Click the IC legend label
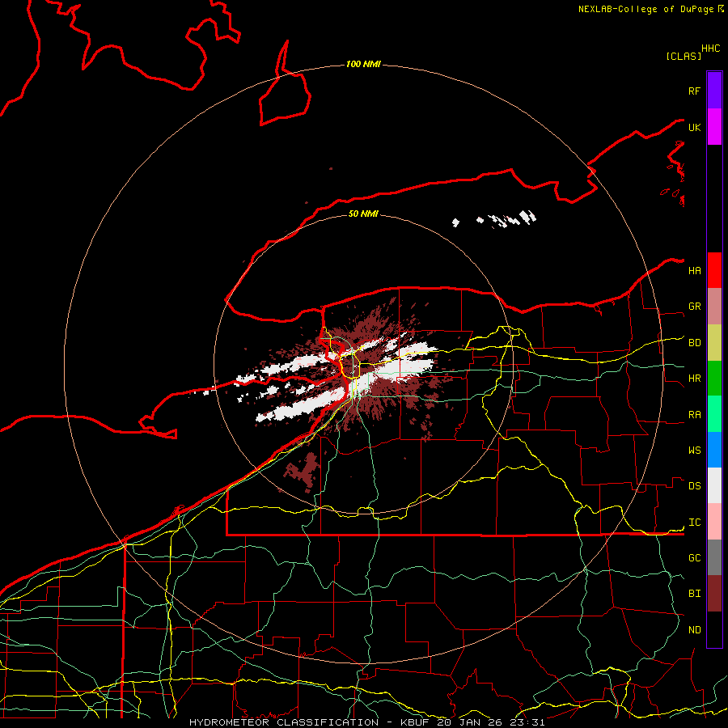This screenshot has height=728, width=728. pos(694,523)
